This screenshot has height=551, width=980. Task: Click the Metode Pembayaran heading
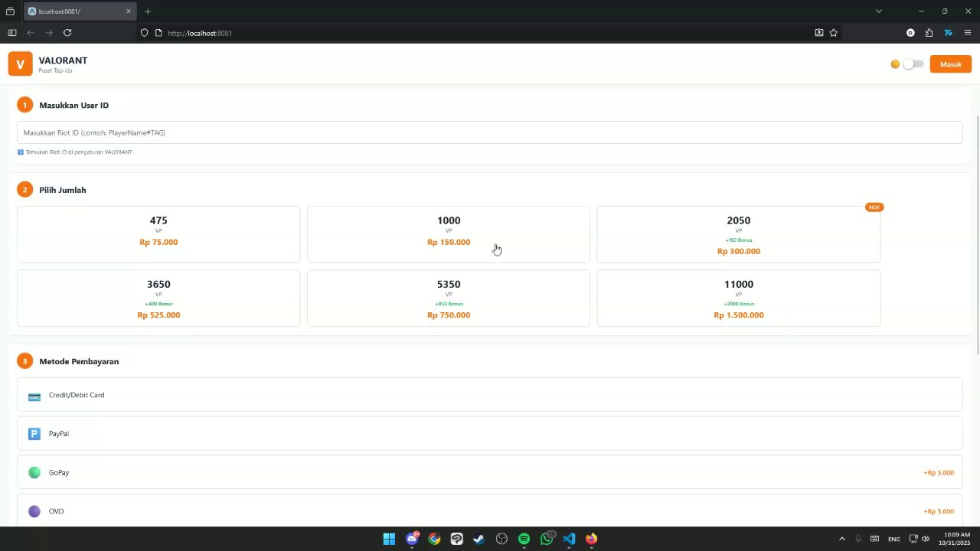[x=79, y=361]
